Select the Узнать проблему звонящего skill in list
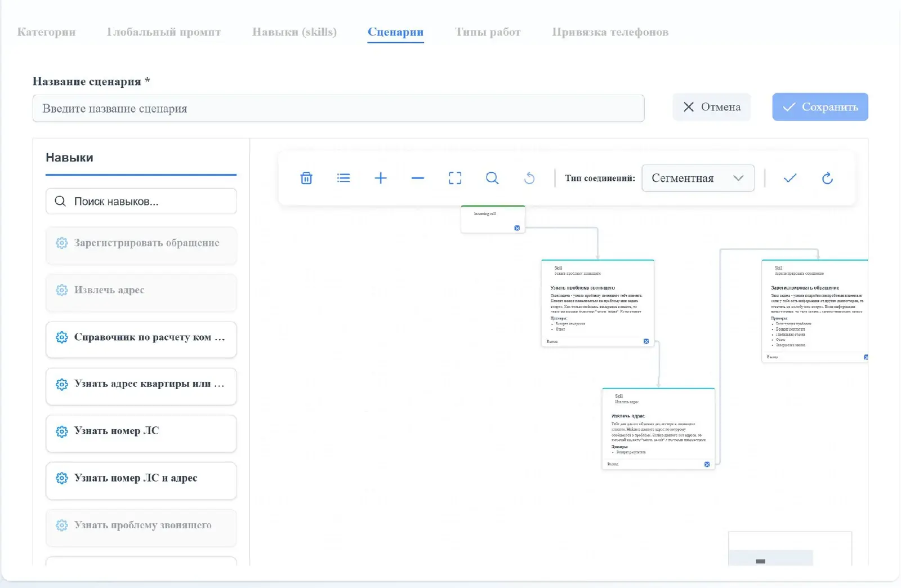Viewport: 901px width, 588px height. click(141, 528)
